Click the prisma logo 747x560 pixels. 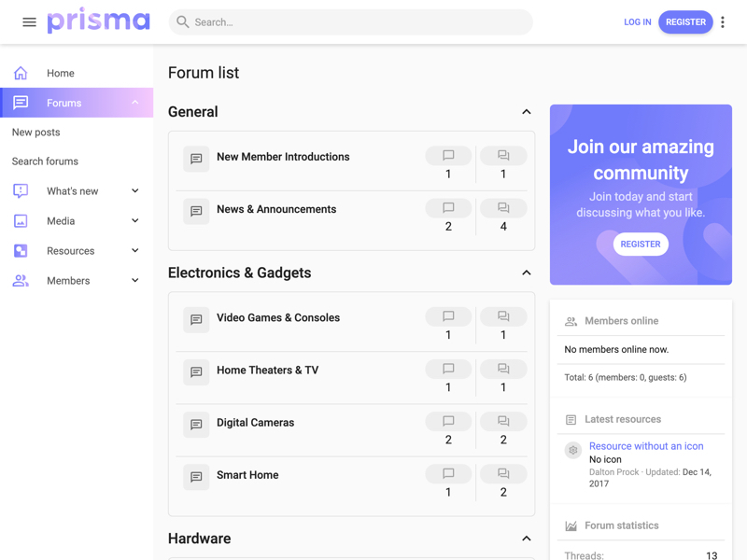pyautogui.click(x=99, y=21)
